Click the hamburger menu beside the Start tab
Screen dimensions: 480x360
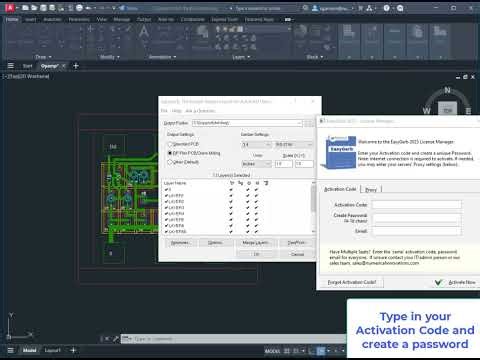(x=11, y=66)
